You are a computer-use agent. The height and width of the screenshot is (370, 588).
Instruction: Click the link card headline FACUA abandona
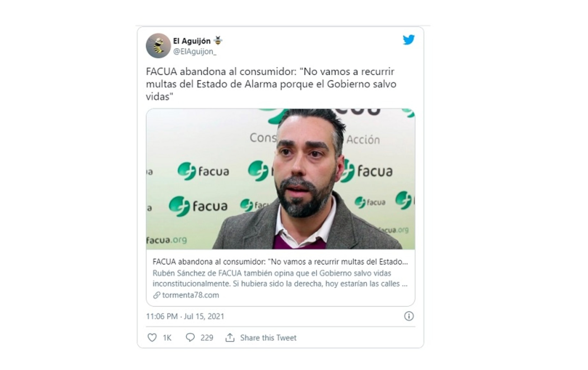280,262
